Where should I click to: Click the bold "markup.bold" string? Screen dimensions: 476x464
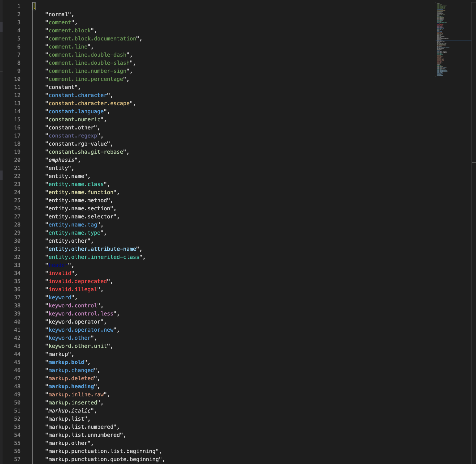click(66, 362)
